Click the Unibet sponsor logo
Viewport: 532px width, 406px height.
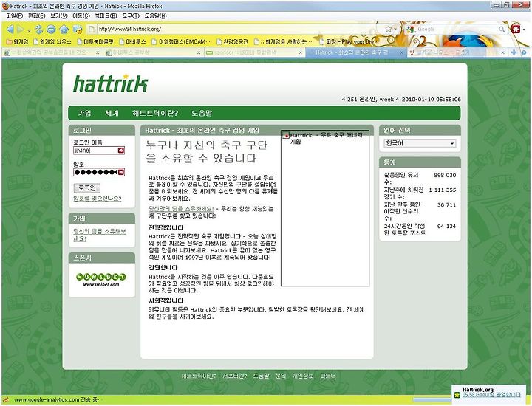click(x=101, y=280)
